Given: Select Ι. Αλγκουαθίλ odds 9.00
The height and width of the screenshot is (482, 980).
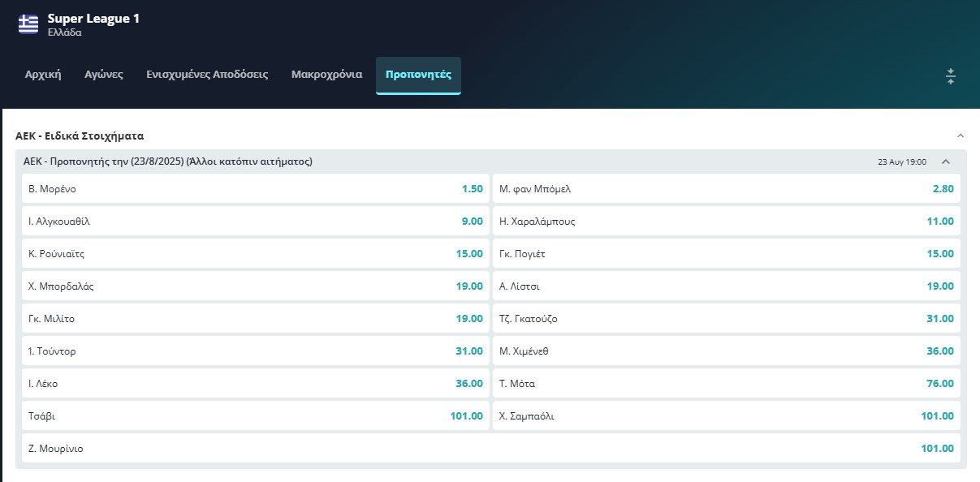Looking at the screenshot, I should pos(256,221).
